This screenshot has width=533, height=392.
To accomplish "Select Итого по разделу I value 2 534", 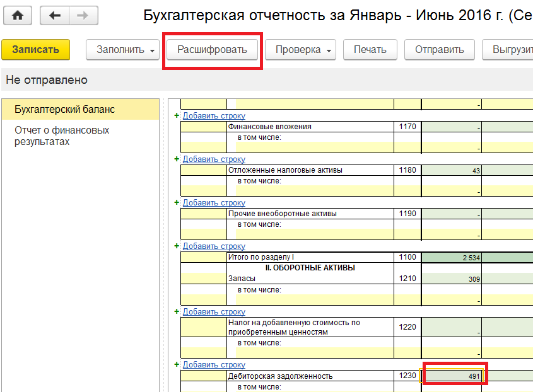I will point(452,258).
